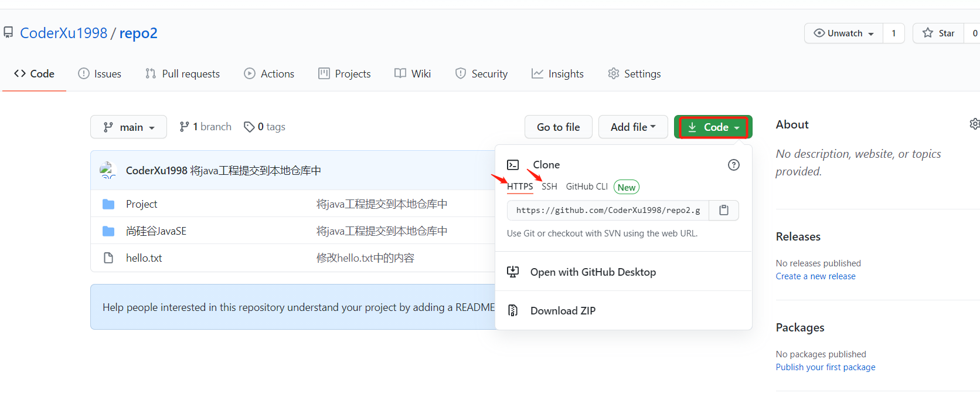The width and height of the screenshot is (980, 396).
Task: Click the Project folder icon
Action: tap(108, 204)
